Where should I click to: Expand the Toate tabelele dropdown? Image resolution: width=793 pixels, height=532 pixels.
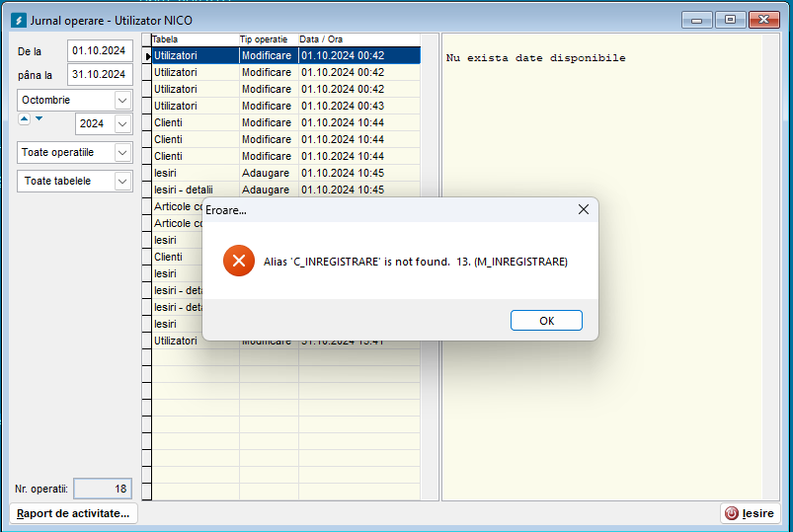click(122, 181)
